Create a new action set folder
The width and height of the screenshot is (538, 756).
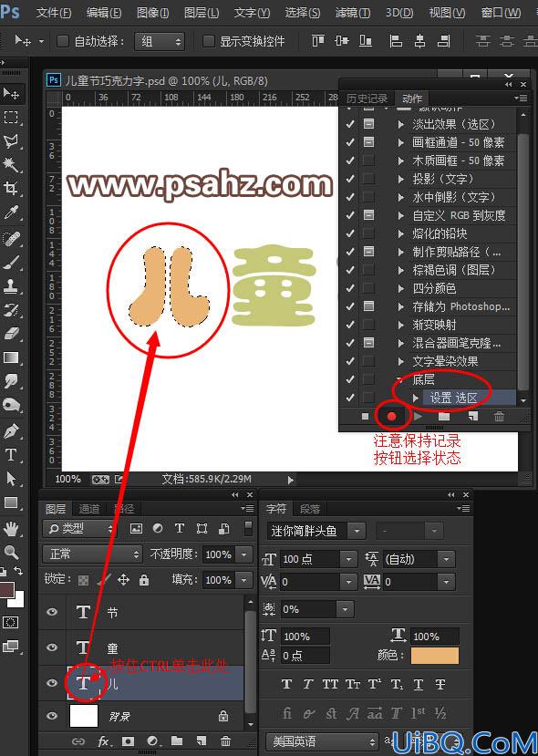coord(443,416)
